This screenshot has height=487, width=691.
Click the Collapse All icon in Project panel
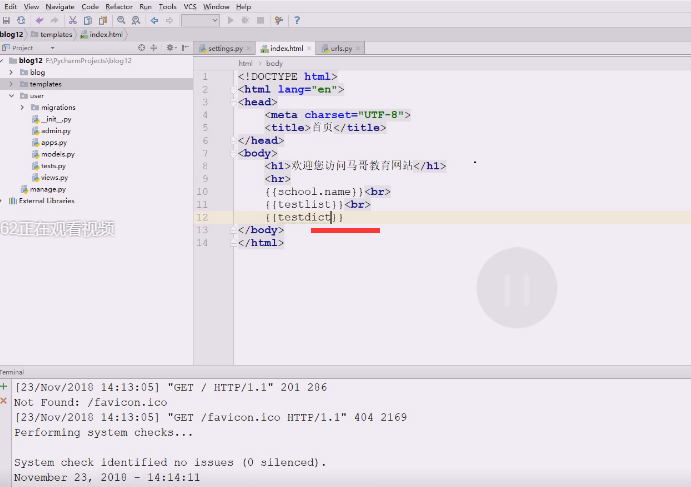[154, 48]
